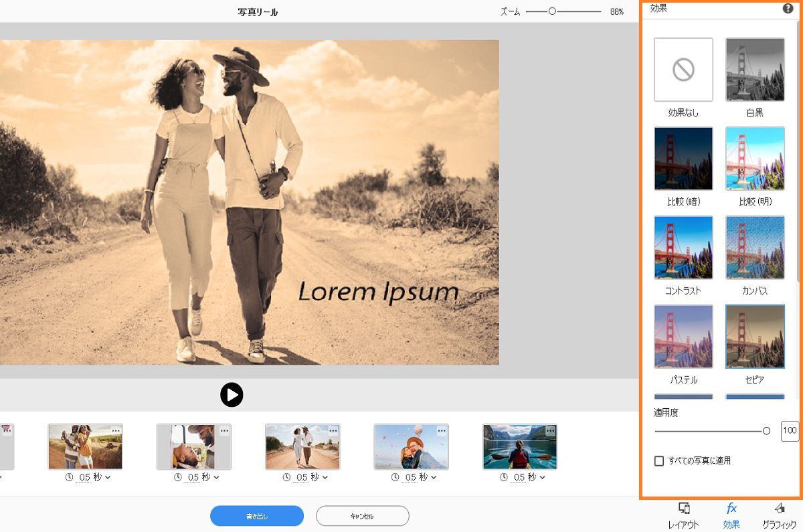The width and height of the screenshot is (803, 532).
Task: Click the clock icon under man lying down thumbnail
Action: (x=178, y=477)
